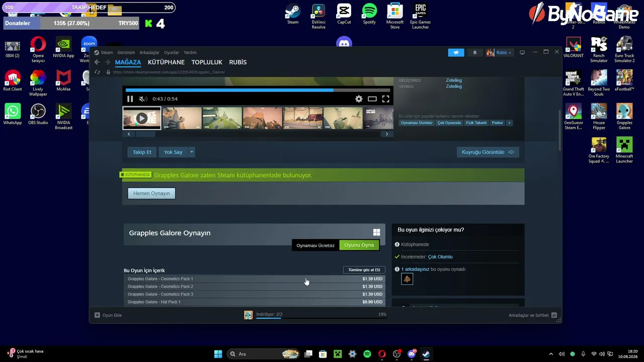This screenshot has width=644, height=362.
Task: Open the CapCut desktop shortcut
Action: 344,15
